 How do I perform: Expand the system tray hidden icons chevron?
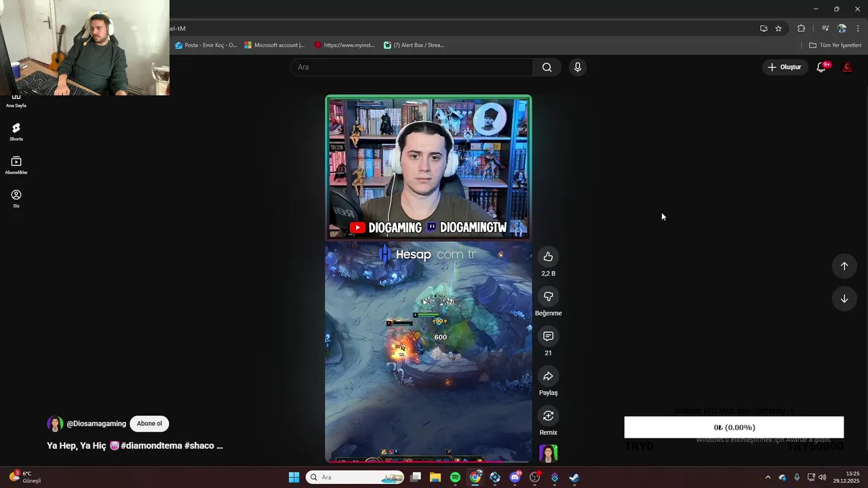click(x=768, y=477)
